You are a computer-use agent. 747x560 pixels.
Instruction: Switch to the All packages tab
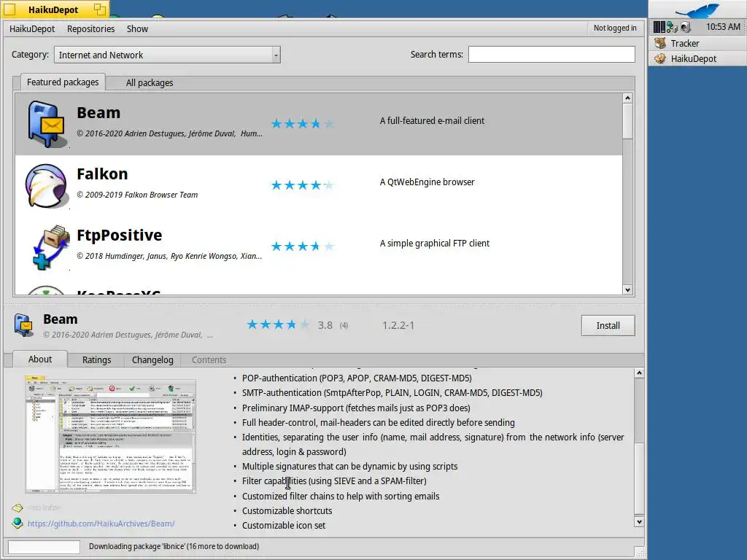[x=149, y=83]
